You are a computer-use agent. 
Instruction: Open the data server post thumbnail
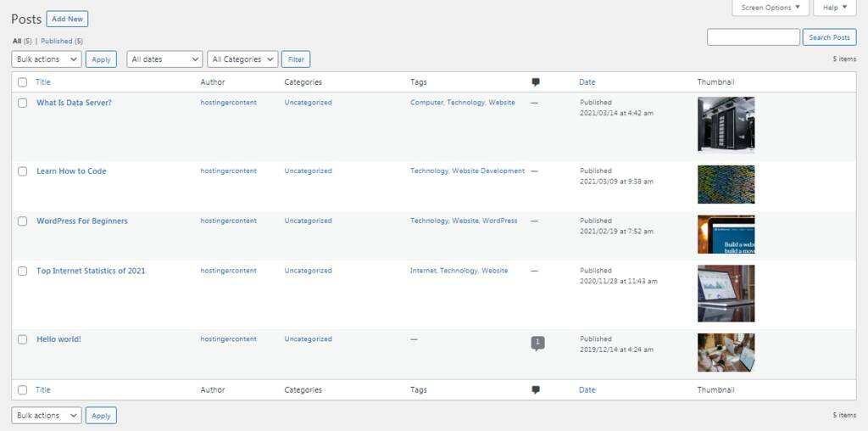[726, 124]
